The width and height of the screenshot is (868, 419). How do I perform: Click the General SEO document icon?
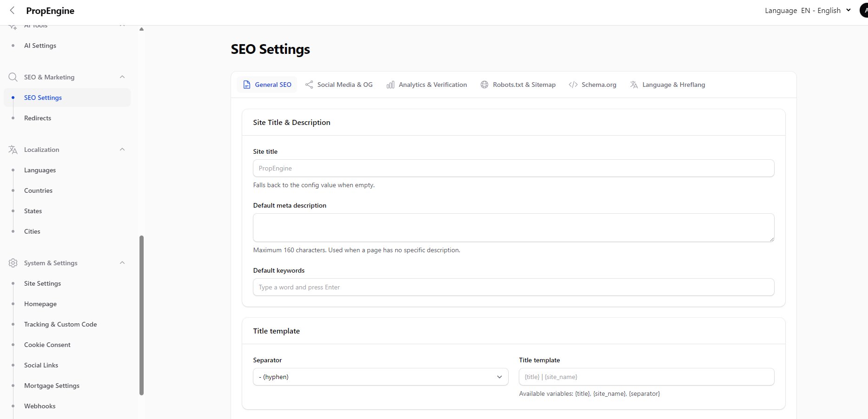(247, 85)
